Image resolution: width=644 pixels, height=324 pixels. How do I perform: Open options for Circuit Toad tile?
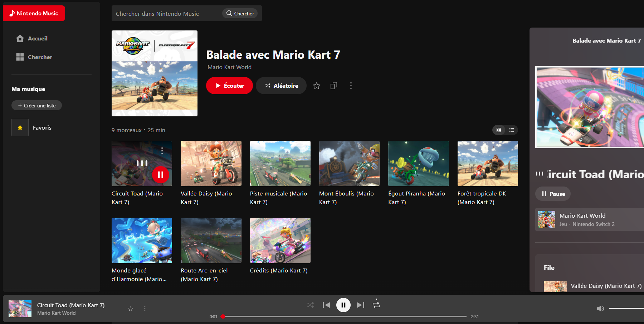[x=162, y=151]
